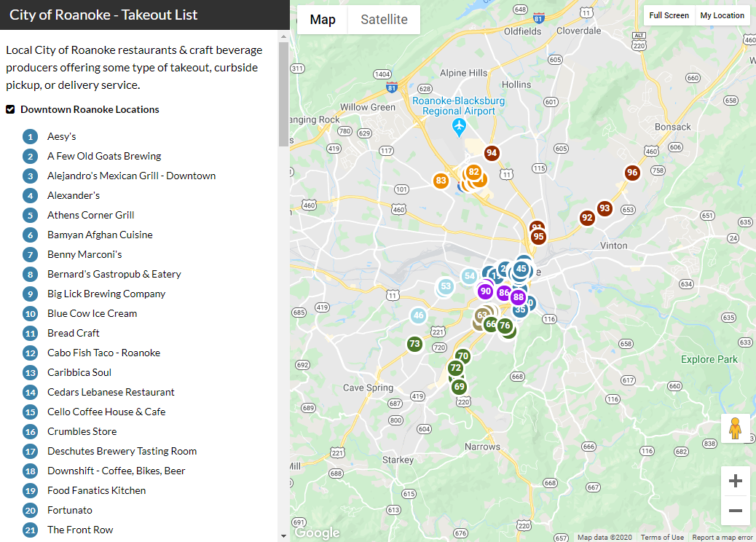The height and width of the screenshot is (542, 756).
Task: Select Blue Cow Ice Cream
Action: tap(92, 313)
